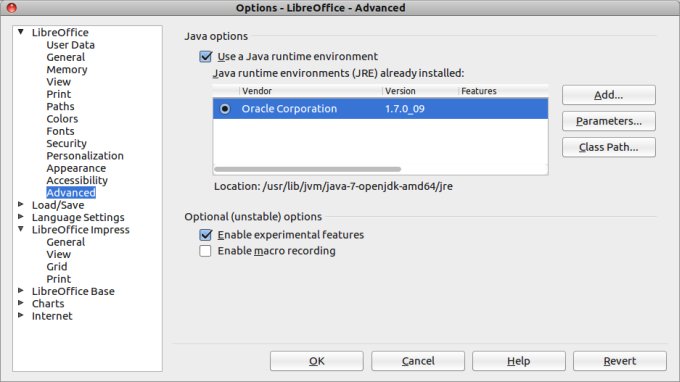The image size is (680, 382).
Task: Close the Options dialog with the red button
Action: tap(12, 8)
